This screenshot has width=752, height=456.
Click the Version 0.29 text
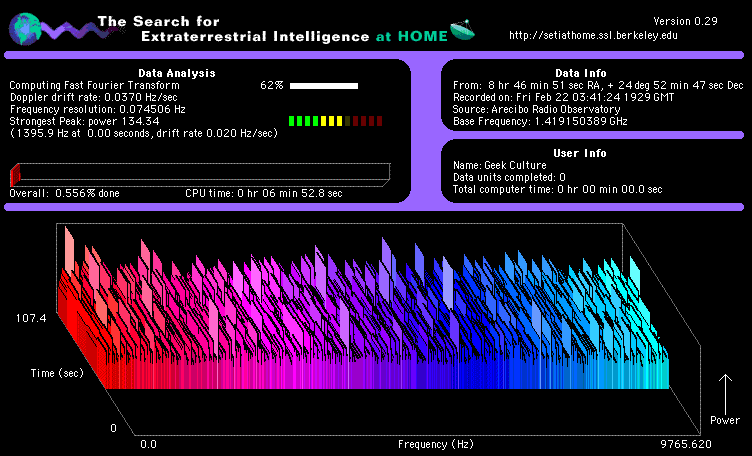coord(686,21)
